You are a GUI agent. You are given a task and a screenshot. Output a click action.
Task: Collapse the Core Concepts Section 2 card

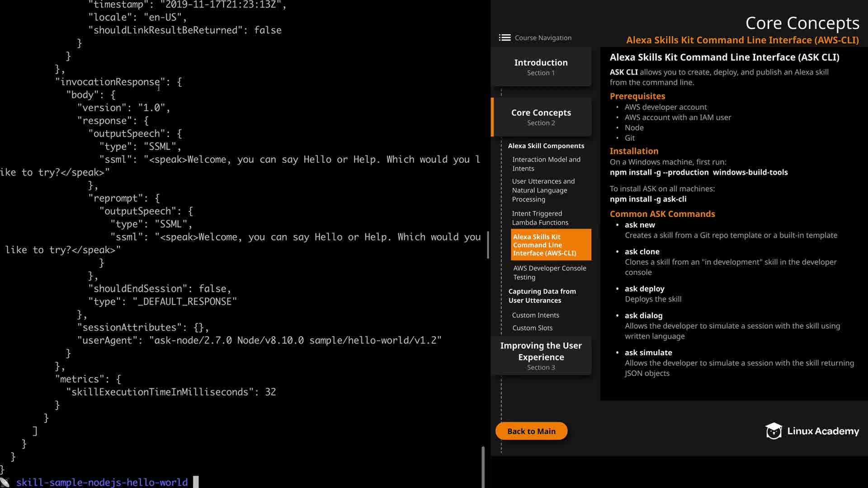541,117
